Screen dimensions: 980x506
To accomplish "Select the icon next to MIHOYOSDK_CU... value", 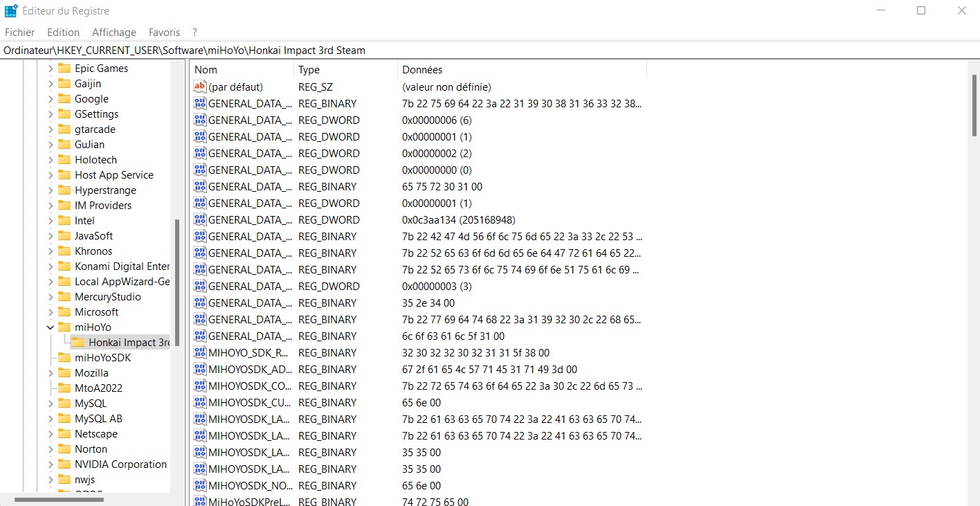I will 200,403.
